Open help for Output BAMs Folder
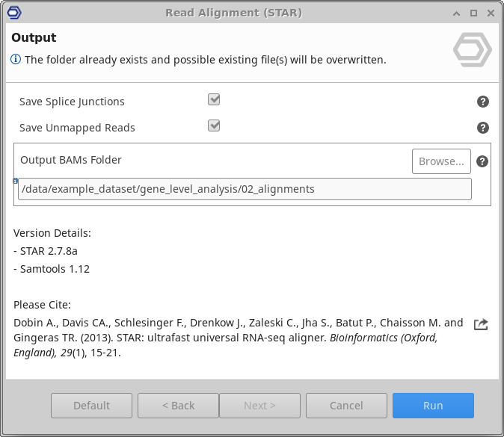Viewport: 504px width, 437px height. pyautogui.click(x=482, y=161)
